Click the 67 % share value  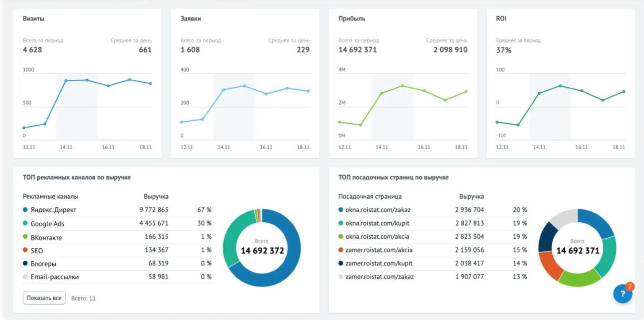pyautogui.click(x=205, y=210)
